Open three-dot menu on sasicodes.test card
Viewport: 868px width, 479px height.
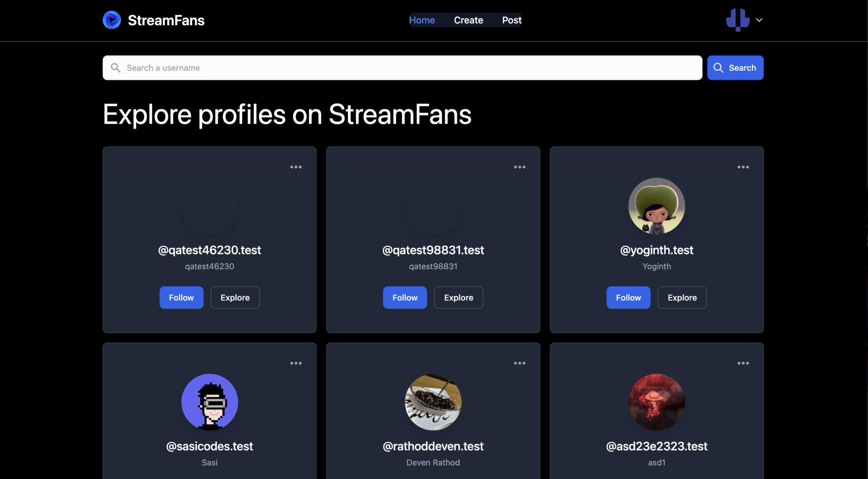(x=296, y=363)
